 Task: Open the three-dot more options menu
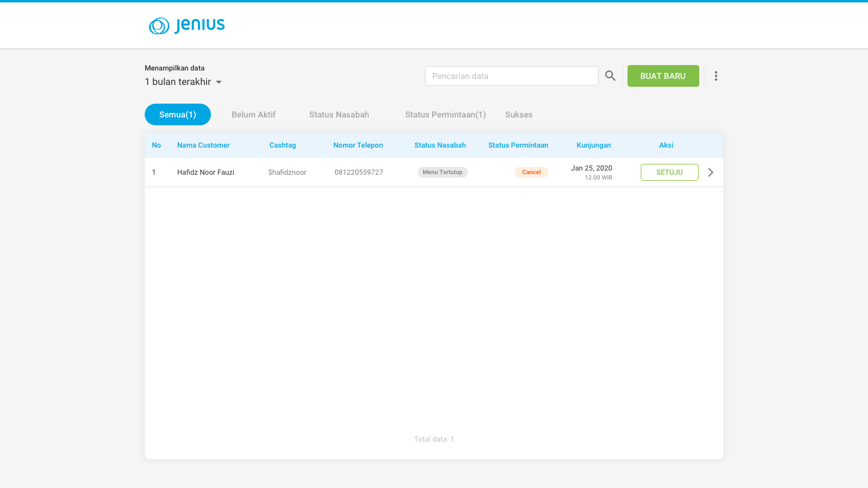[716, 76]
